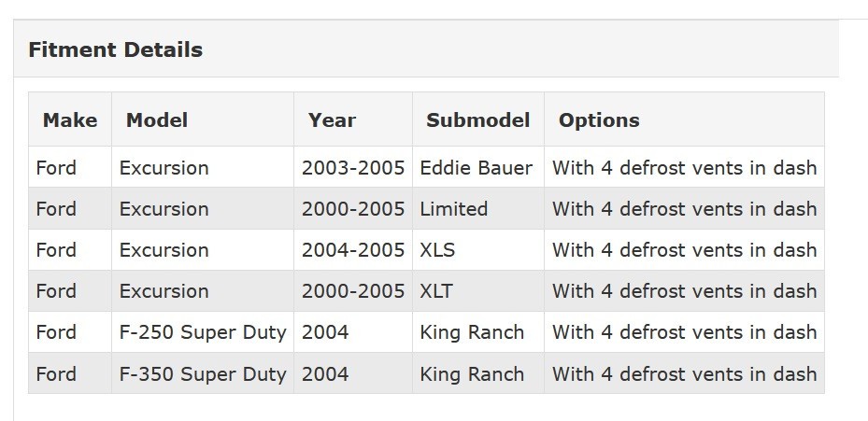868x421 pixels.
Task: Select the F-350 Super Duty model cell
Action: [203, 373]
